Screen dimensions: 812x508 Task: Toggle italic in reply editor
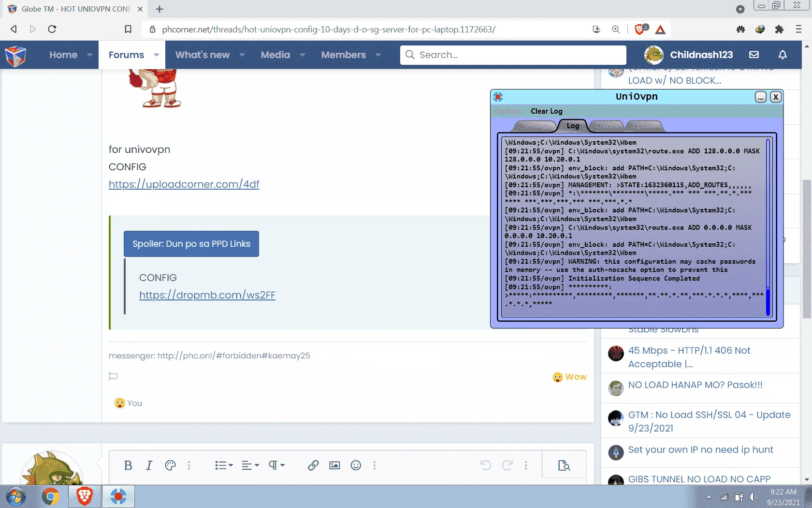click(149, 465)
